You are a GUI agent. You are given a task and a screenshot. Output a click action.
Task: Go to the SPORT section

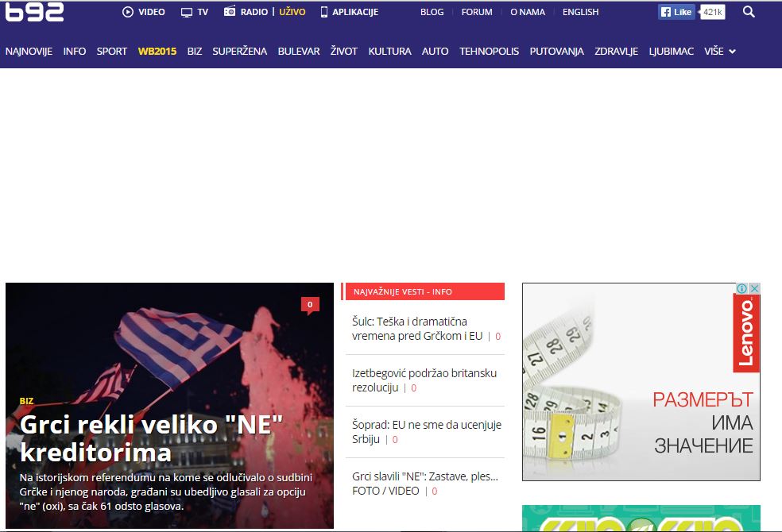112,51
